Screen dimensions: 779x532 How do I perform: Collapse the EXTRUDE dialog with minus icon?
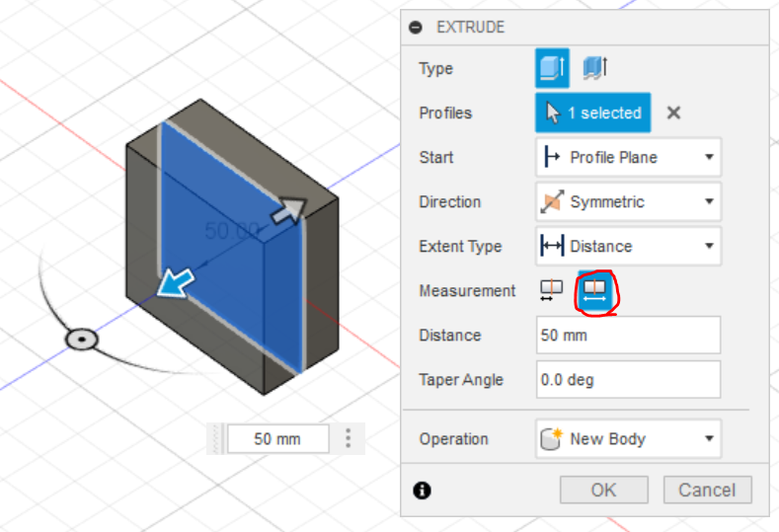(416, 27)
